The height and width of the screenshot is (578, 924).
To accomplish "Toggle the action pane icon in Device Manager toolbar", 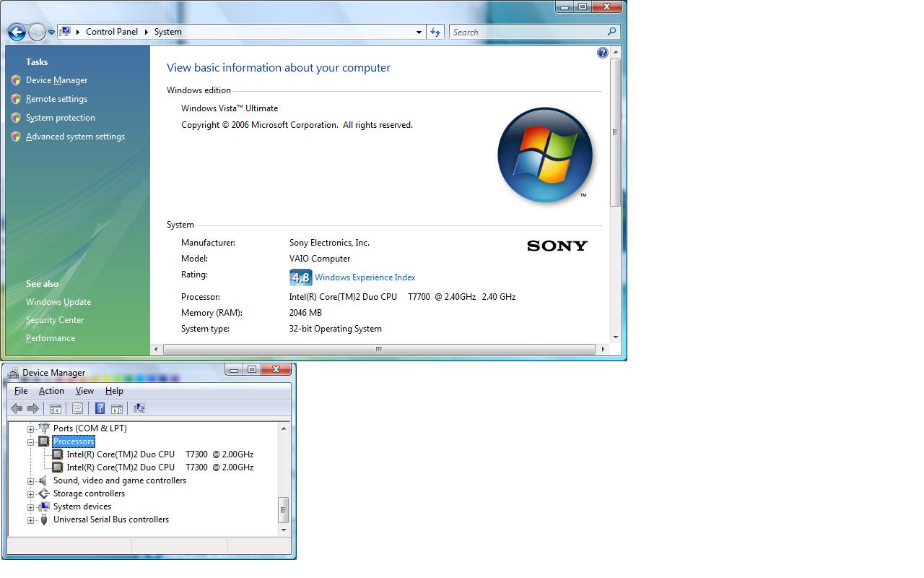I will (117, 408).
